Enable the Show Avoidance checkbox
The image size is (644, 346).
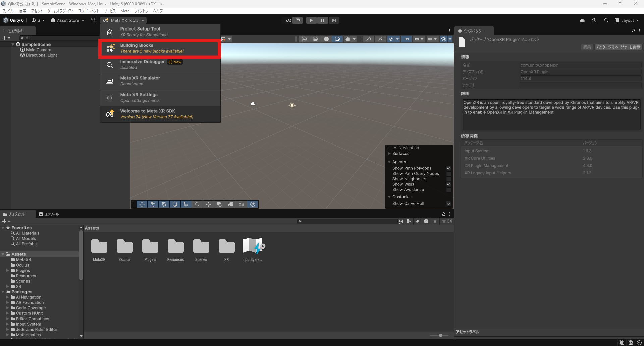click(448, 190)
